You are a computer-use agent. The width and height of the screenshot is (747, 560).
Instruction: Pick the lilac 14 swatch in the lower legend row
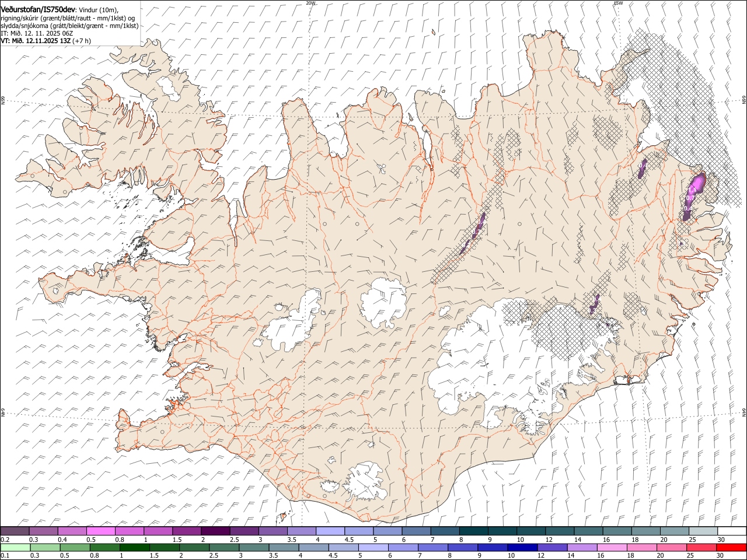point(582,548)
